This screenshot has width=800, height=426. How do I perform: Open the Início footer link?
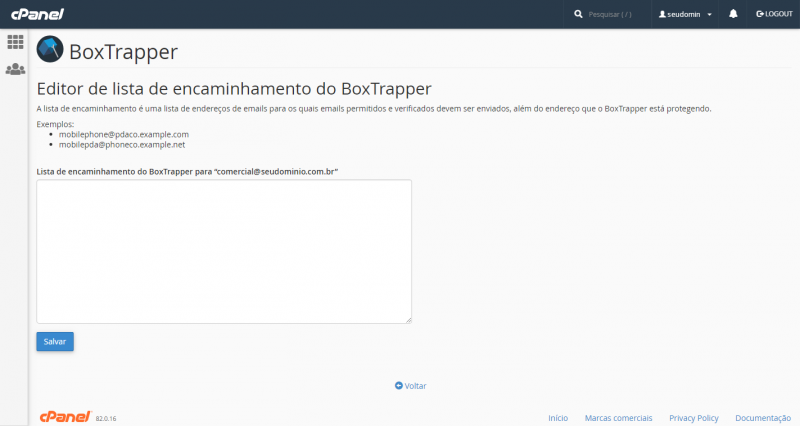pyautogui.click(x=558, y=418)
